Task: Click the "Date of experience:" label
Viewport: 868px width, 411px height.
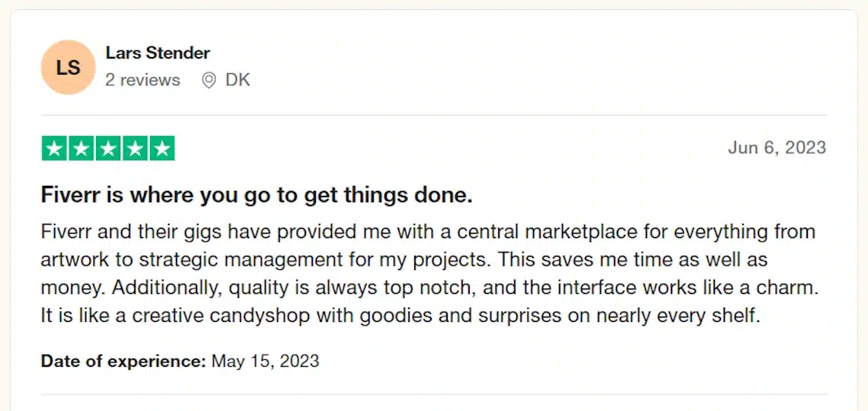Action: [123, 362]
